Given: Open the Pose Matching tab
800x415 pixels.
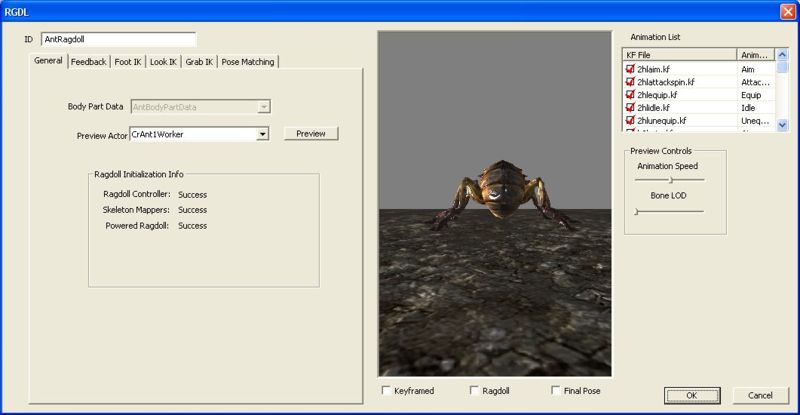Looking at the screenshot, I should (x=248, y=62).
